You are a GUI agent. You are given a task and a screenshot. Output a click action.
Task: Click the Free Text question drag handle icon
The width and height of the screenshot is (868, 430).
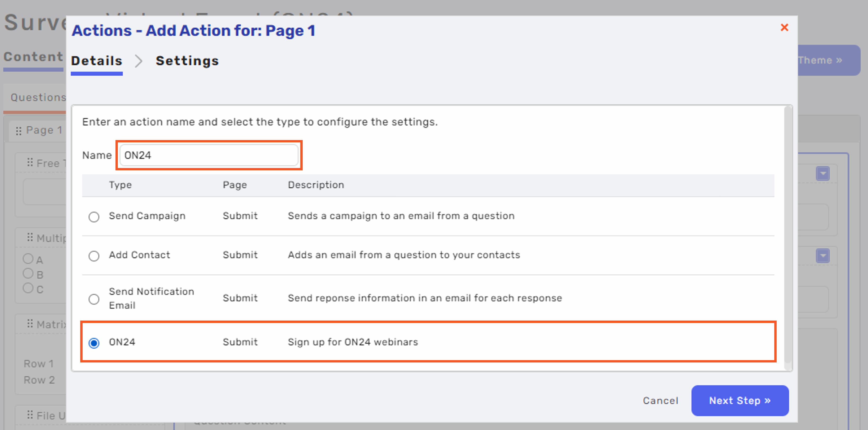[x=30, y=163]
